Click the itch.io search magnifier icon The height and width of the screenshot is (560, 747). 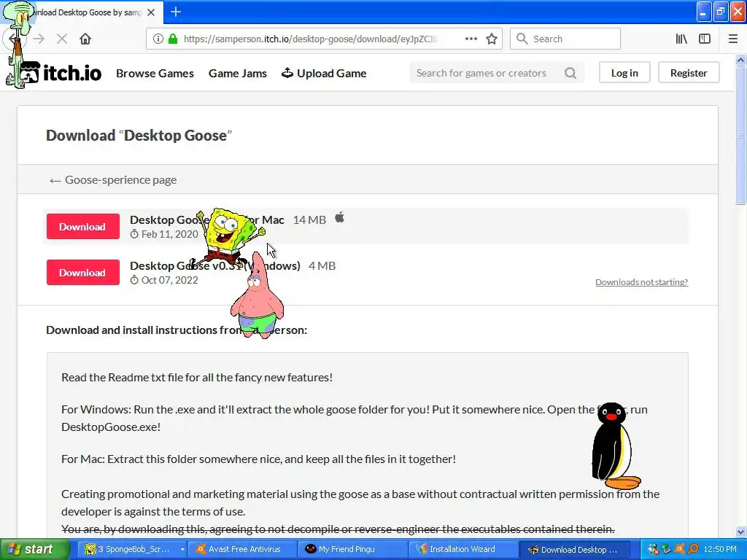pyautogui.click(x=570, y=73)
